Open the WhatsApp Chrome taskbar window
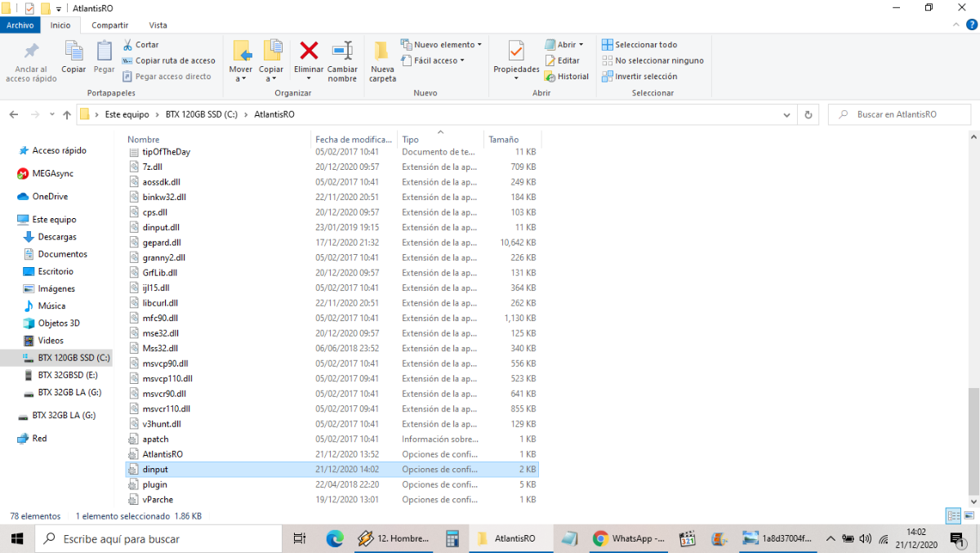 pyautogui.click(x=629, y=539)
